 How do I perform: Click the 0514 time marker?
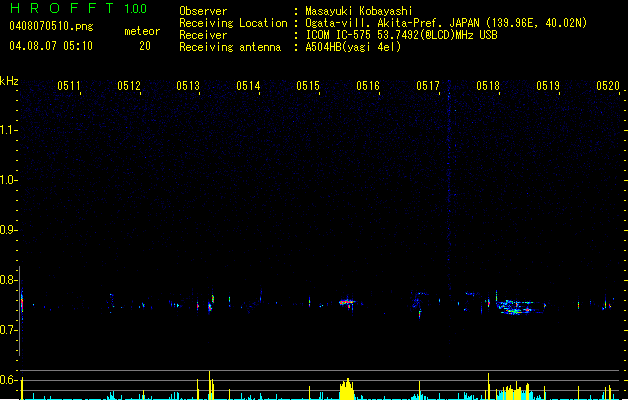click(248, 86)
